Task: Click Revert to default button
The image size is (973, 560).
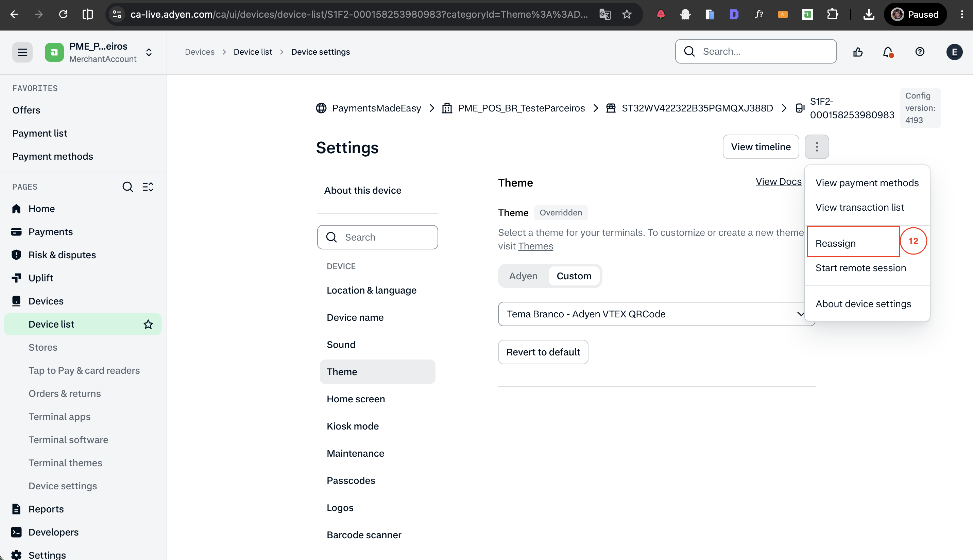Action: pos(543,352)
